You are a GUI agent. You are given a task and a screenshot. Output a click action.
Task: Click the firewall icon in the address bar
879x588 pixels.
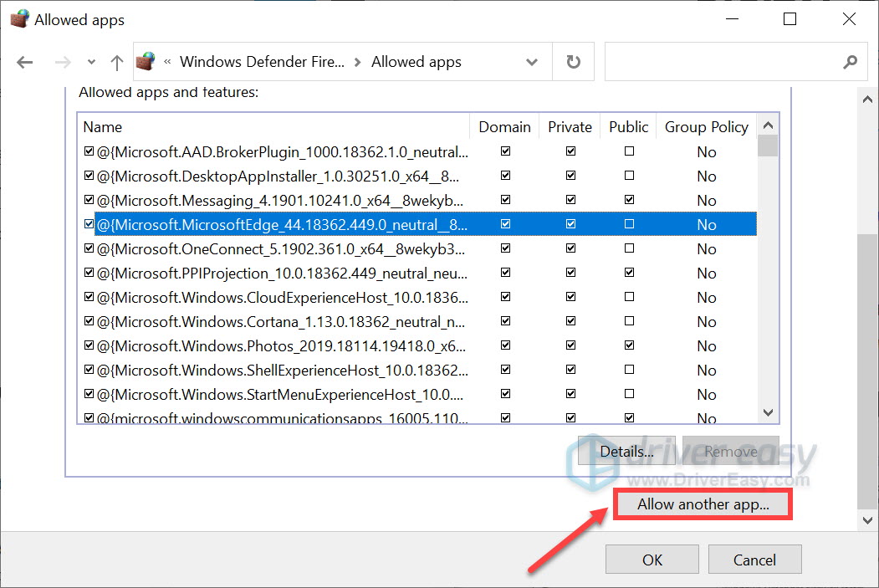coord(146,61)
